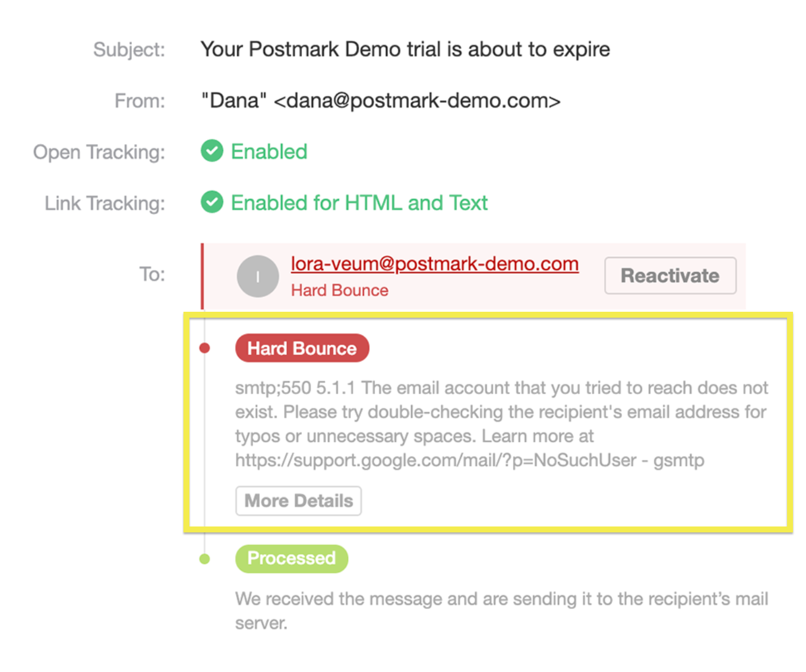
Task: Select the red Hard Bounce badge
Action: coord(302,348)
